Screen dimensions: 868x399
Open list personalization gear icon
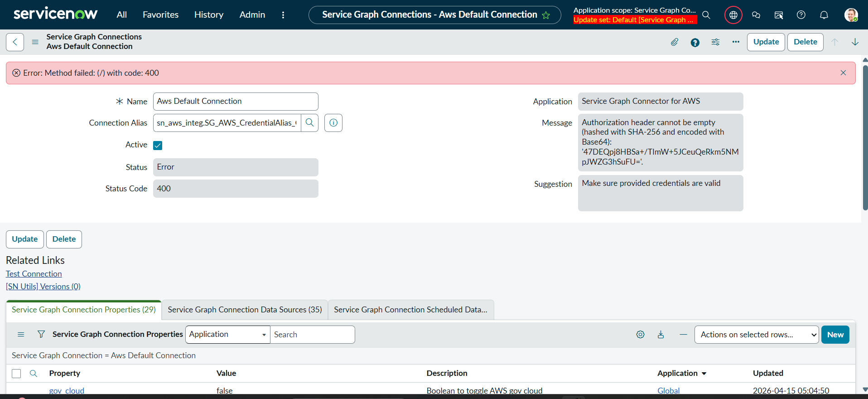(x=640, y=335)
